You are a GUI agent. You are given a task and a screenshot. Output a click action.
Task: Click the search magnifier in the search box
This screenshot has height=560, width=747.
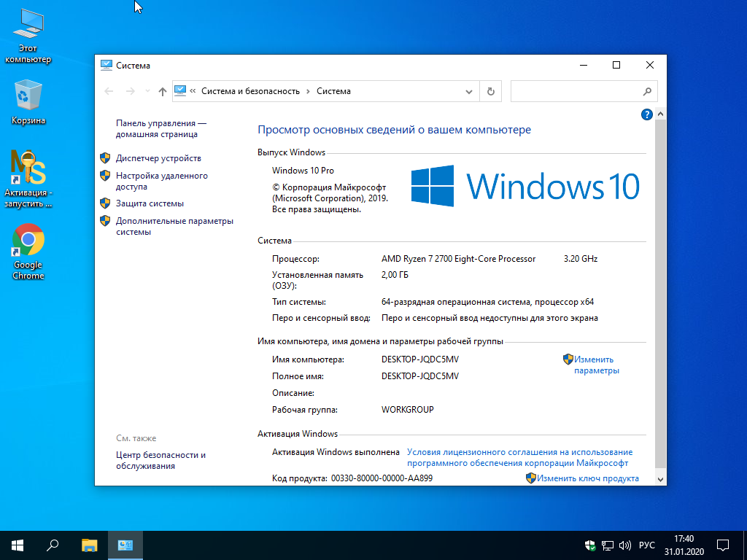coord(647,91)
